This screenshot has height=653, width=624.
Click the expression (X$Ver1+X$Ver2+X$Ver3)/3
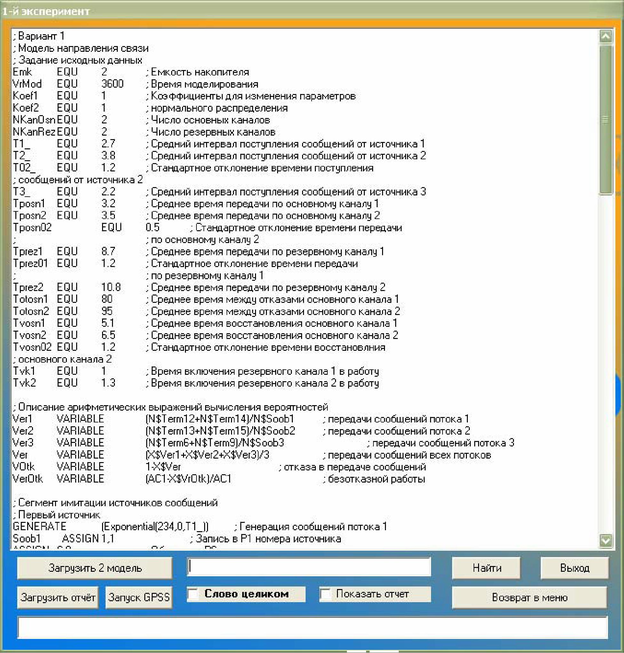[207, 455]
